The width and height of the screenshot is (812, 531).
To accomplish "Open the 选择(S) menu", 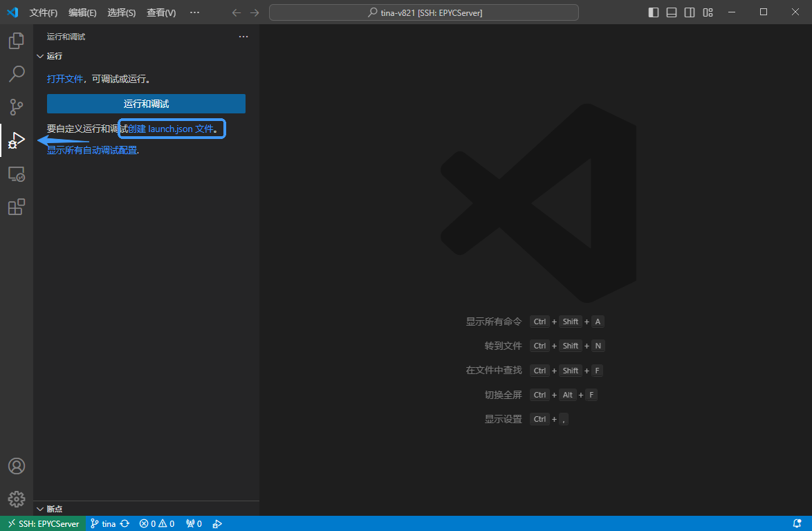I will tap(122, 12).
